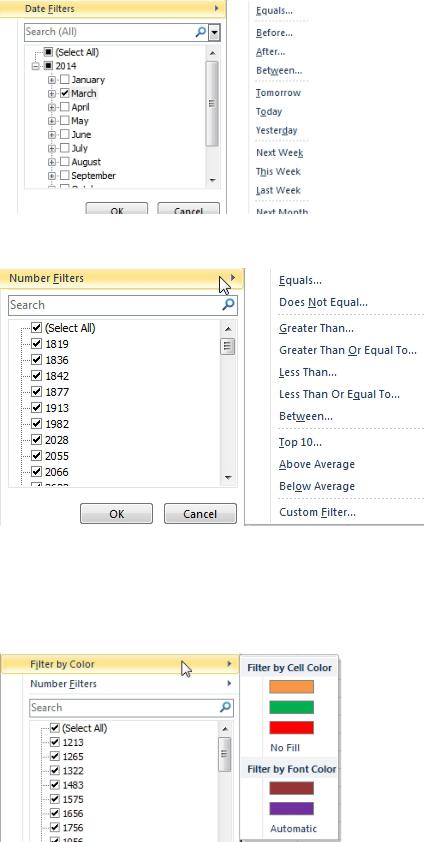Uncheck the 1213 checkbox
This screenshot has height=842, width=424.
click(54, 742)
